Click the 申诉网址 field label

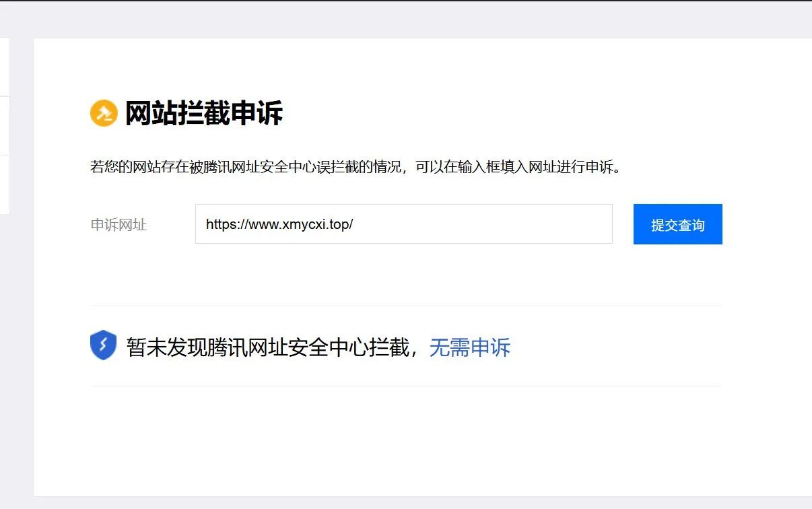(x=119, y=225)
